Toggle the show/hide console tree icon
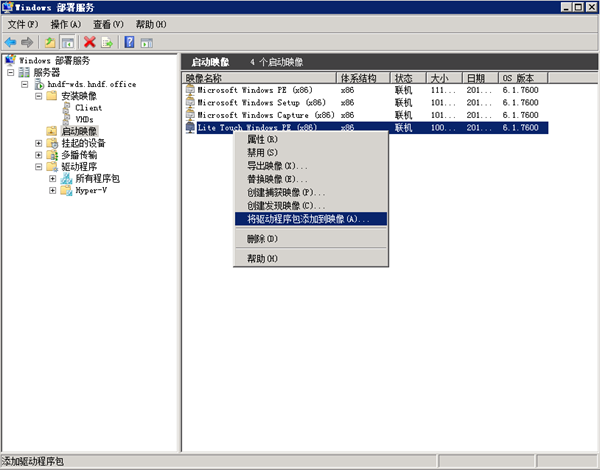The image size is (600, 470). point(68,42)
